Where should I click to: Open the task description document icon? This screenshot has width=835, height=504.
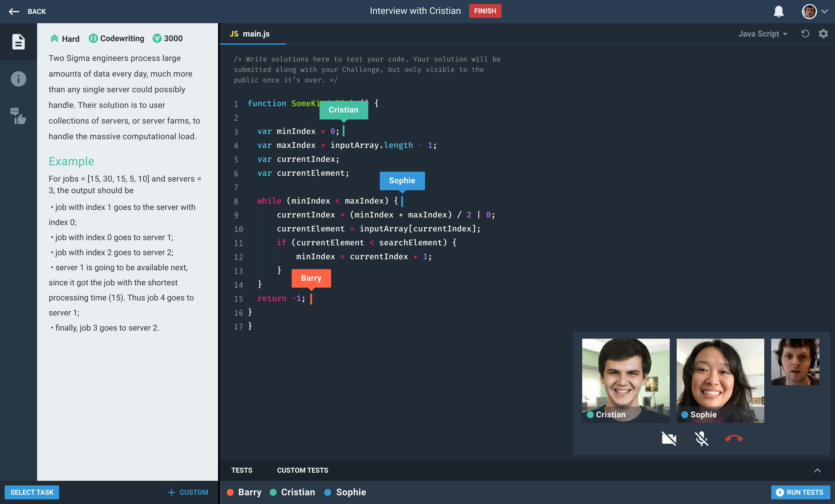[18, 42]
